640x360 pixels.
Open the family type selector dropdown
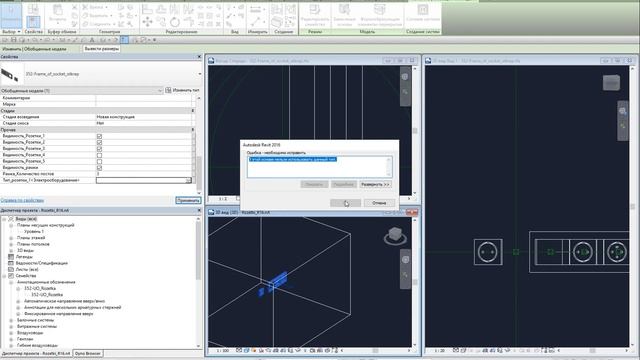[200, 74]
